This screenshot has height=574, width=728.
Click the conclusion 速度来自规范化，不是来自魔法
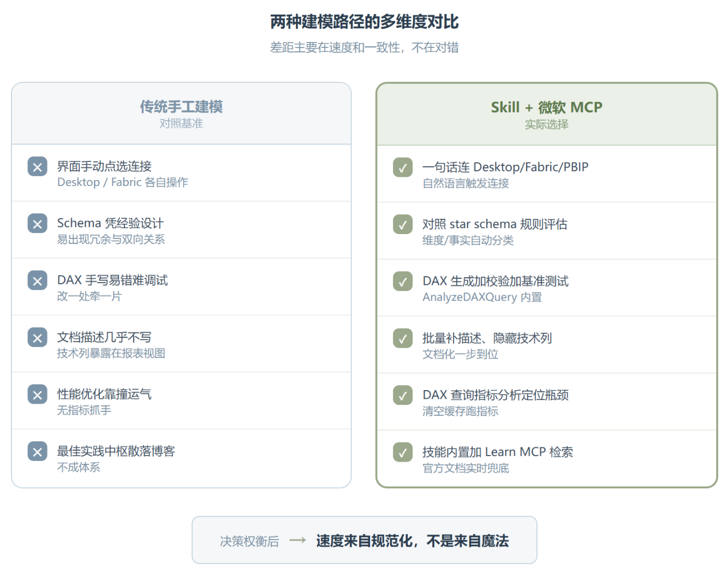pos(413,541)
